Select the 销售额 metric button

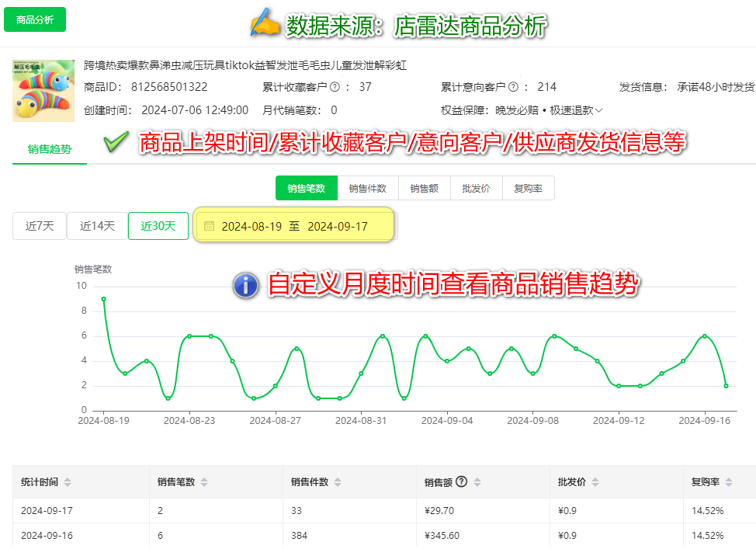pos(424,187)
